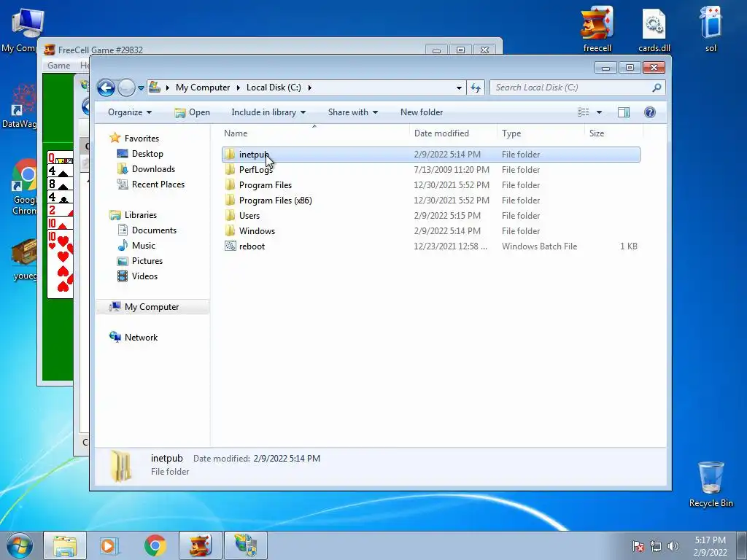Select the cards.dll desktop file
The image size is (747, 560).
pyautogui.click(x=654, y=29)
